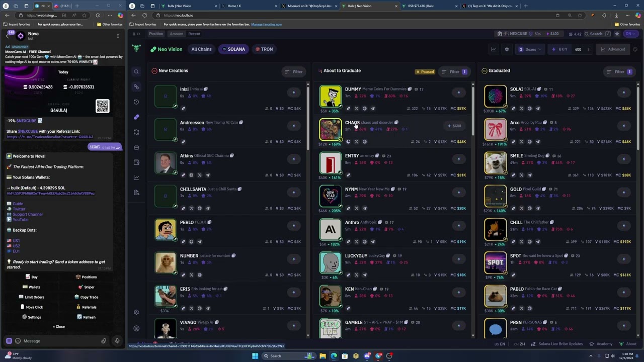Open File Explorer from the taskbar
The image size is (644, 362).
tap(323, 356)
